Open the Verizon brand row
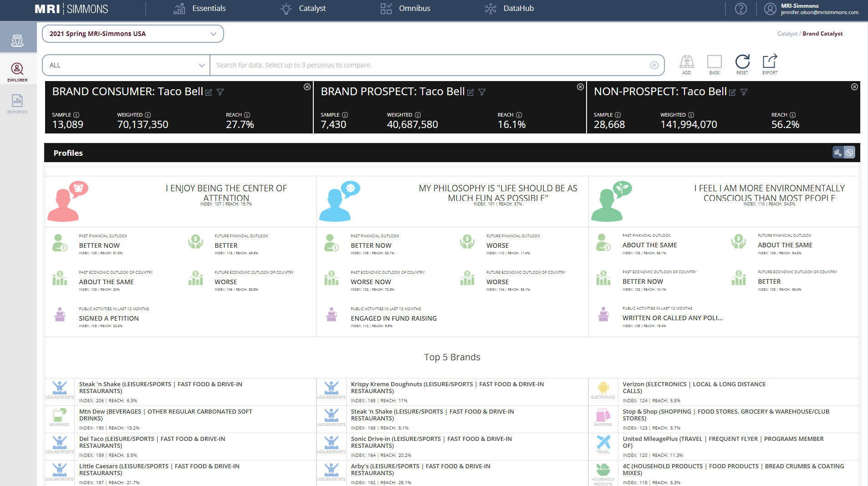Screen dimensions: 868x486 (x=724, y=392)
